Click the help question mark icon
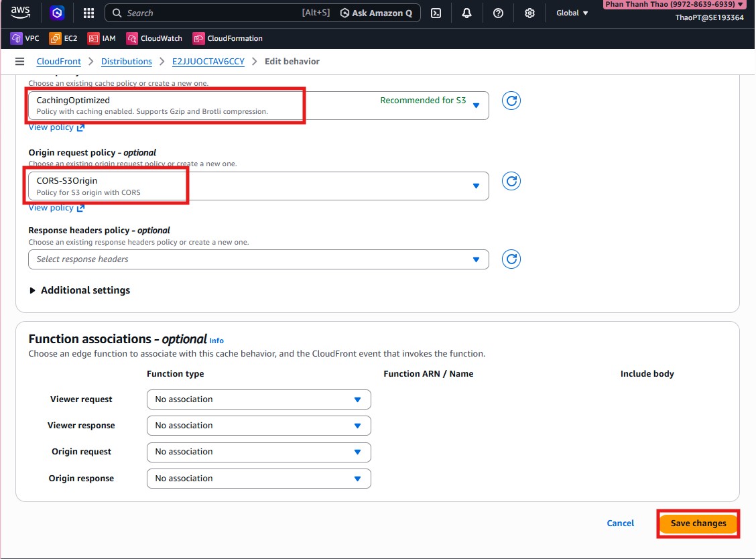The width and height of the screenshot is (756, 559). pos(498,13)
